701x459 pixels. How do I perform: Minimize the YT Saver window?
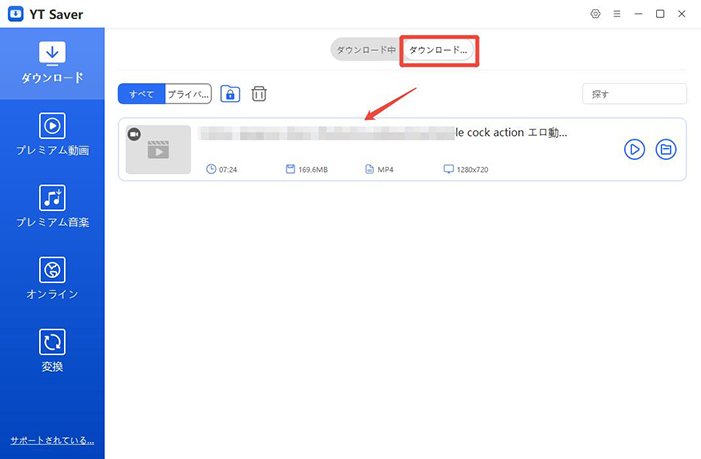(x=639, y=14)
